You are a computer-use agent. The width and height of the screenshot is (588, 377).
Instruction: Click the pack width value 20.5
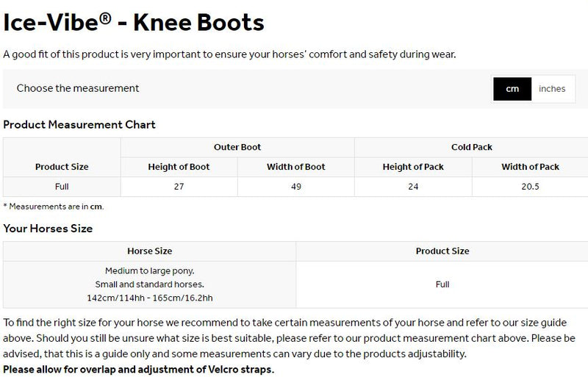(530, 187)
